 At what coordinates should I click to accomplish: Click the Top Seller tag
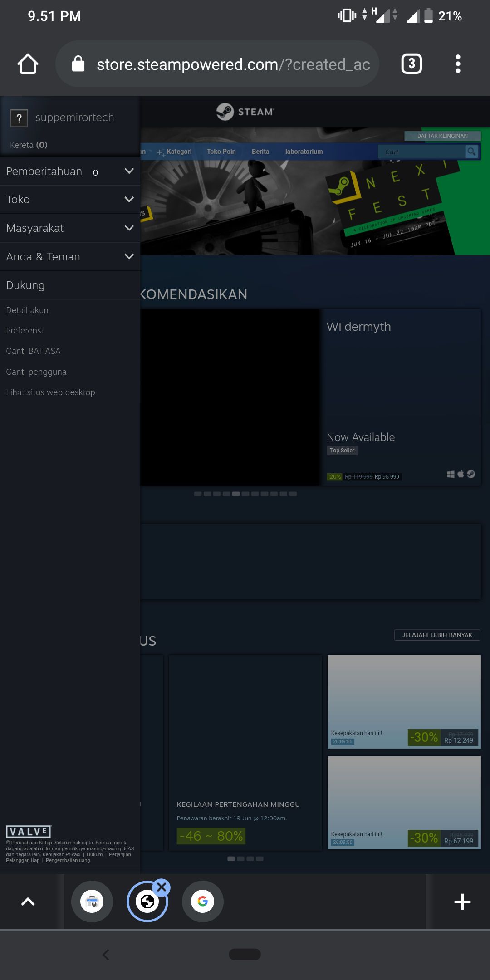click(x=342, y=451)
